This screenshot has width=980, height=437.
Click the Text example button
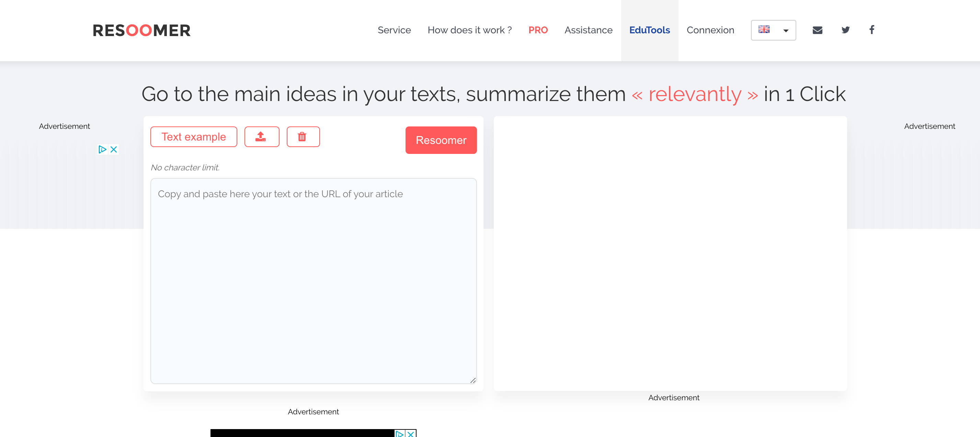click(194, 137)
